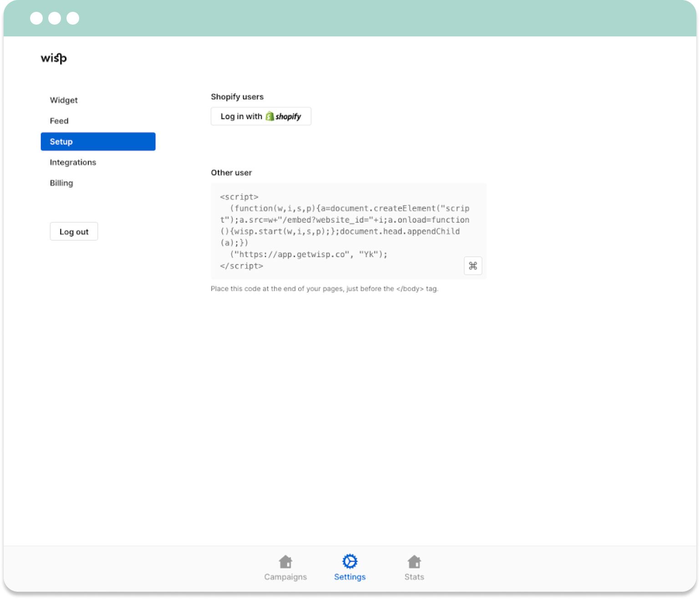
Task: Click the Campaigns house icon
Action: coord(285,562)
